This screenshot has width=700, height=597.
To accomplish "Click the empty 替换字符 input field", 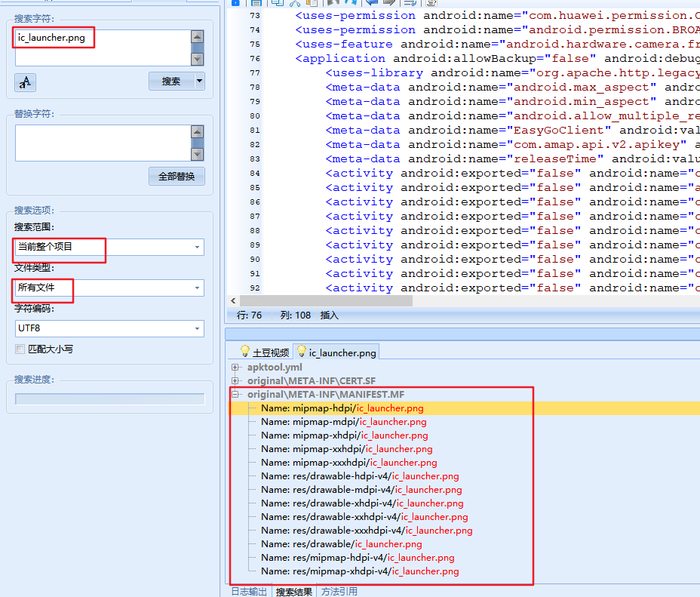I will point(103,143).
